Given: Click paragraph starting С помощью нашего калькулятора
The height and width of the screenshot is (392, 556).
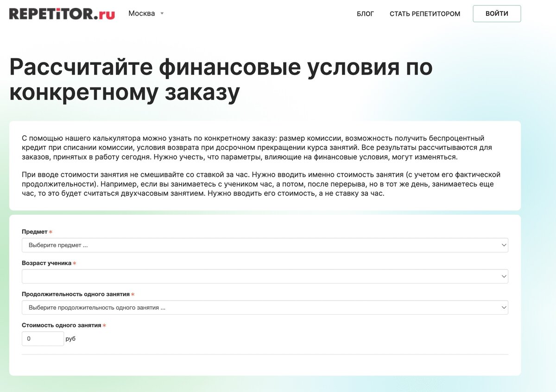Looking at the screenshot, I should pos(257,148).
